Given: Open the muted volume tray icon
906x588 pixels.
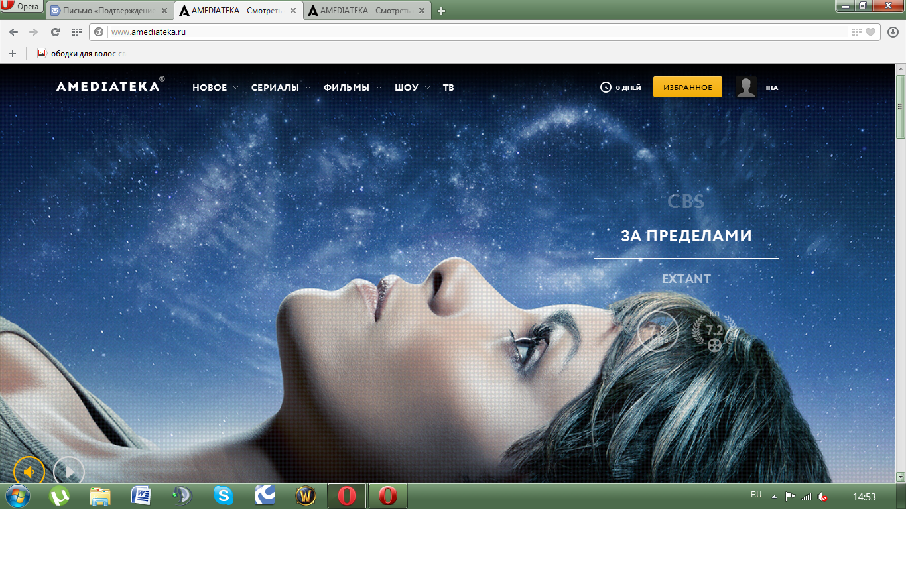Looking at the screenshot, I should tap(822, 497).
